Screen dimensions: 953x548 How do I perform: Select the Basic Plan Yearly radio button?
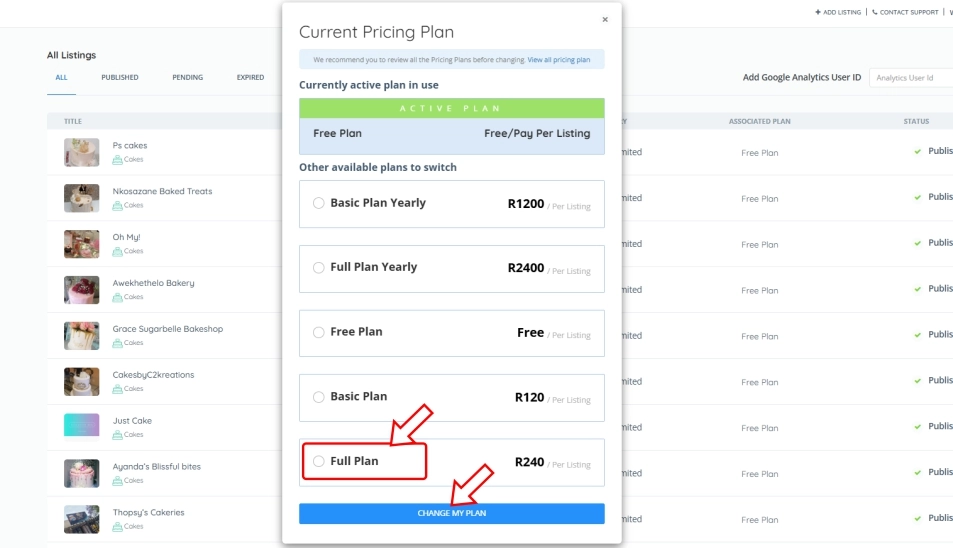(x=319, y=203)
